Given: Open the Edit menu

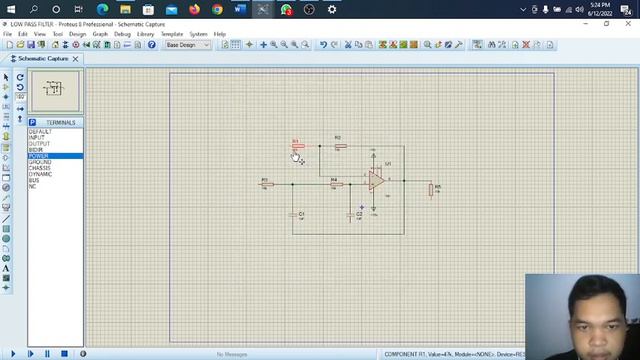Looking at the screenshot, I should click(x=22, y=34).
